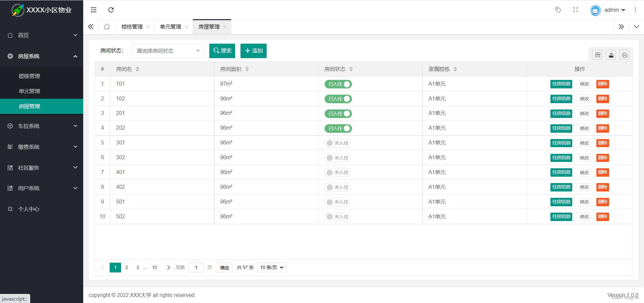Click the 缴费系统 sidebar icon

click(x=10, y=147)
